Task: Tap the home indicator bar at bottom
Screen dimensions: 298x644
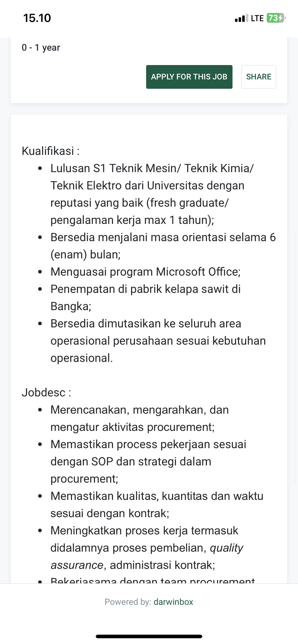Action: pos(149,636)
